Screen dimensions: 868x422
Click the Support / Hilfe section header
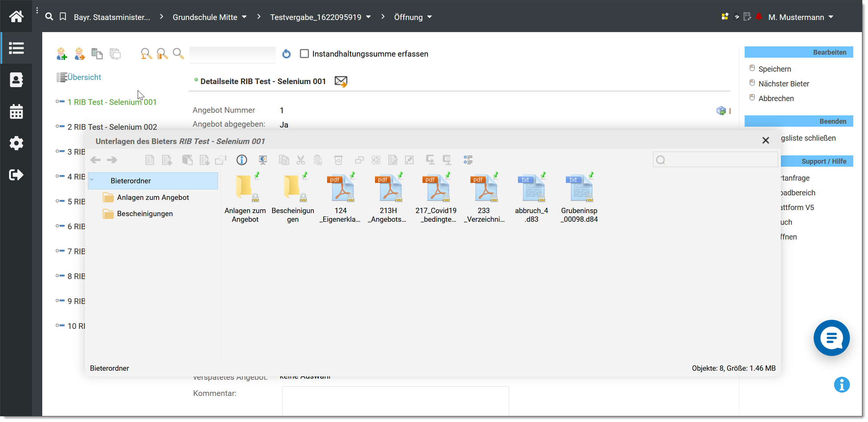click(x=817, y=161)
